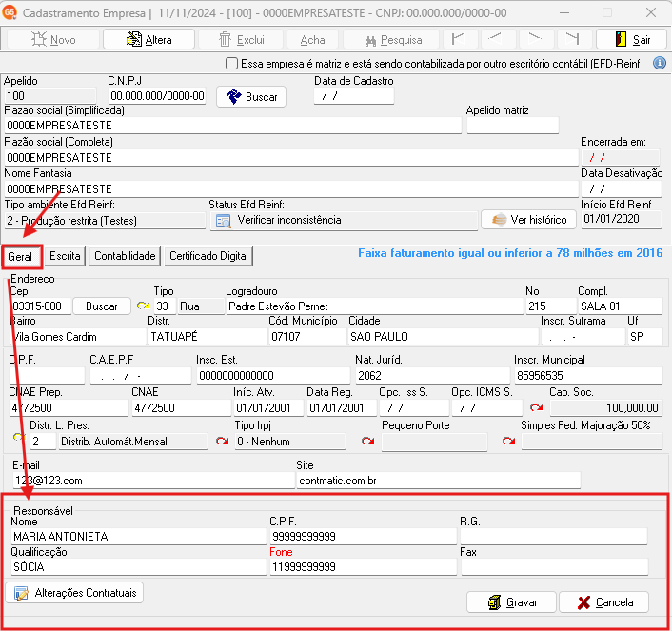This screenshot has width=672, height=631.
Task: Click the Site field contmatic.com.br
Action: point(439,481)
